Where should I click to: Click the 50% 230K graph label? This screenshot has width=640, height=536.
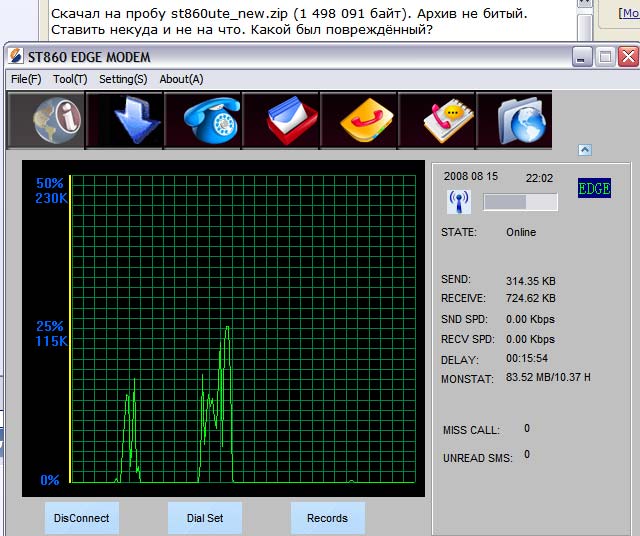[x=51, y=191]
